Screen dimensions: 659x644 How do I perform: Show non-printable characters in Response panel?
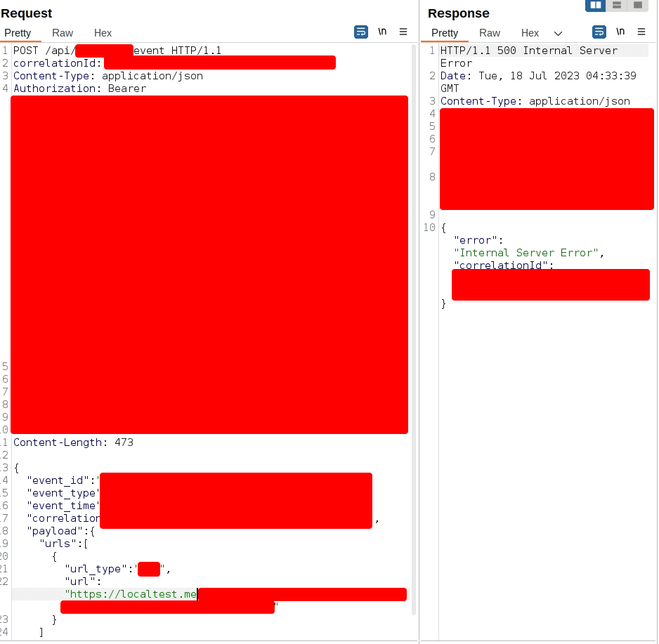620,32
